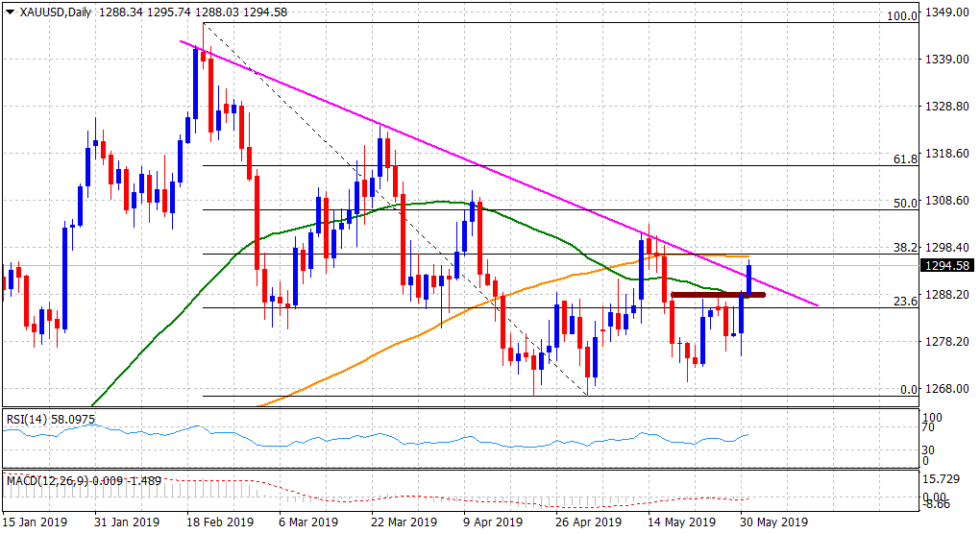Image resolution: width=980 pixels, height=534 pixels.
Task: Click the latest blue candlestick near 1294.58
Action: coord(749,279)
